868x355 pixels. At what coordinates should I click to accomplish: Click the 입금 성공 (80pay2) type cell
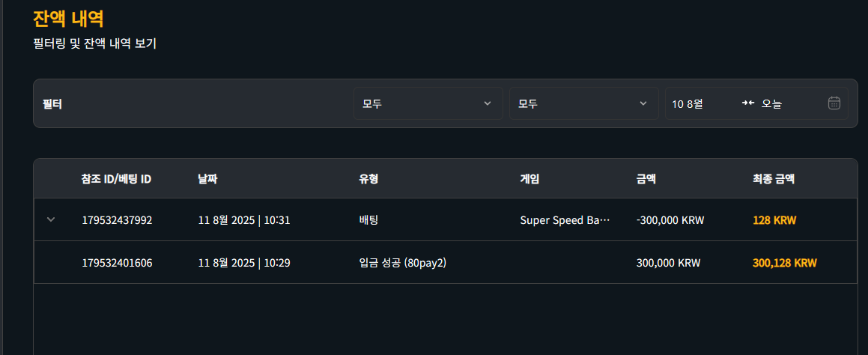pos(402,263)
